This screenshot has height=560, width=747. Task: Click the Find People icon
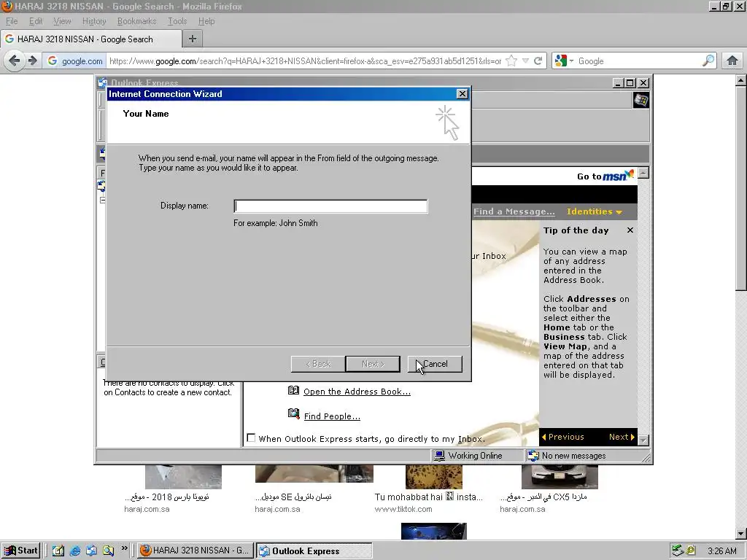coord(293,413)
